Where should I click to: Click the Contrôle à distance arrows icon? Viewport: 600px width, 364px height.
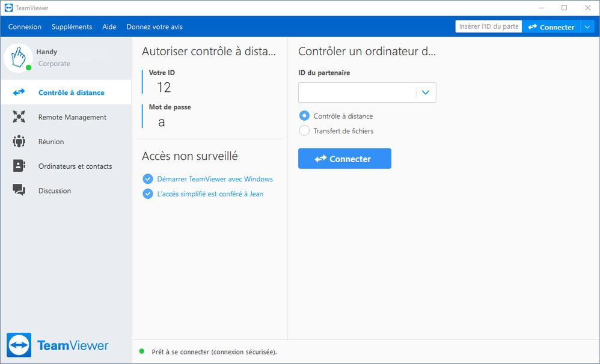click(19, 93)
